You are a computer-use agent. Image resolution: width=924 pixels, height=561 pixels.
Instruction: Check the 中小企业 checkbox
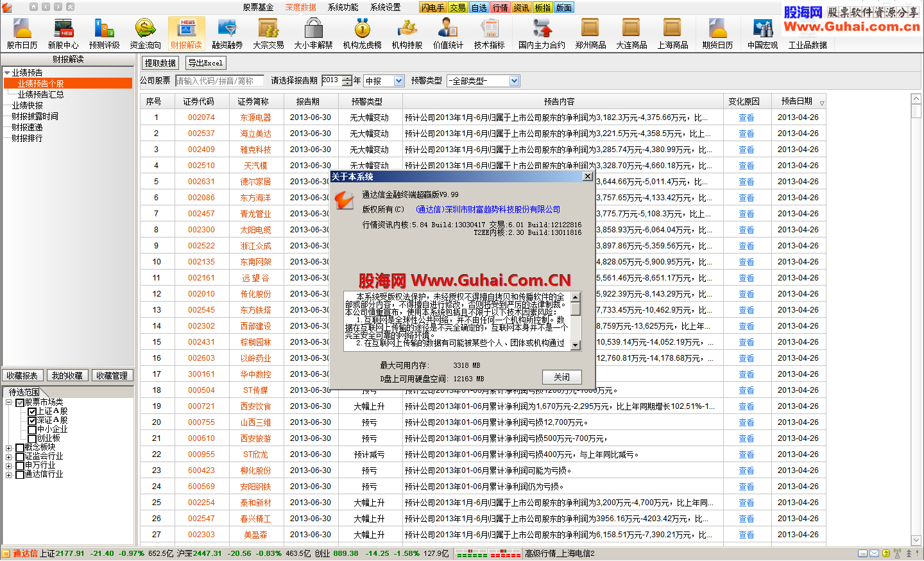point(32,429)
